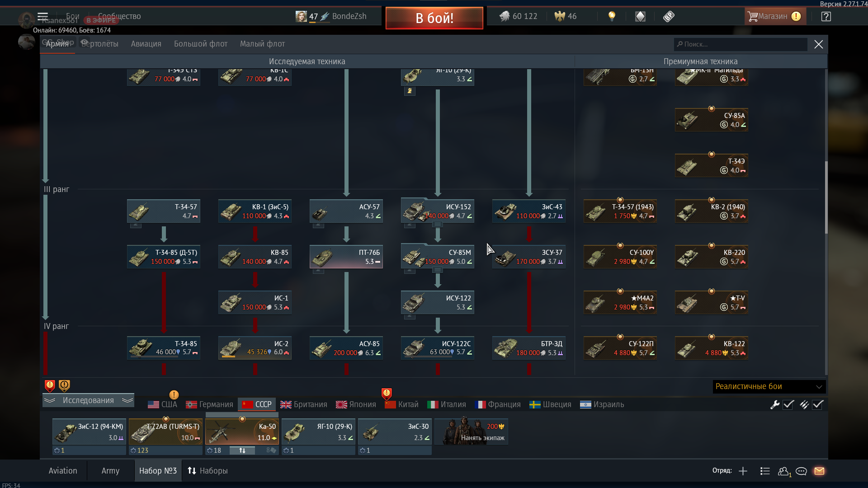This screenshot has height=488, width=868.
Task: Select the ПТ-76Б vehicle card
Action: point(346,257)
